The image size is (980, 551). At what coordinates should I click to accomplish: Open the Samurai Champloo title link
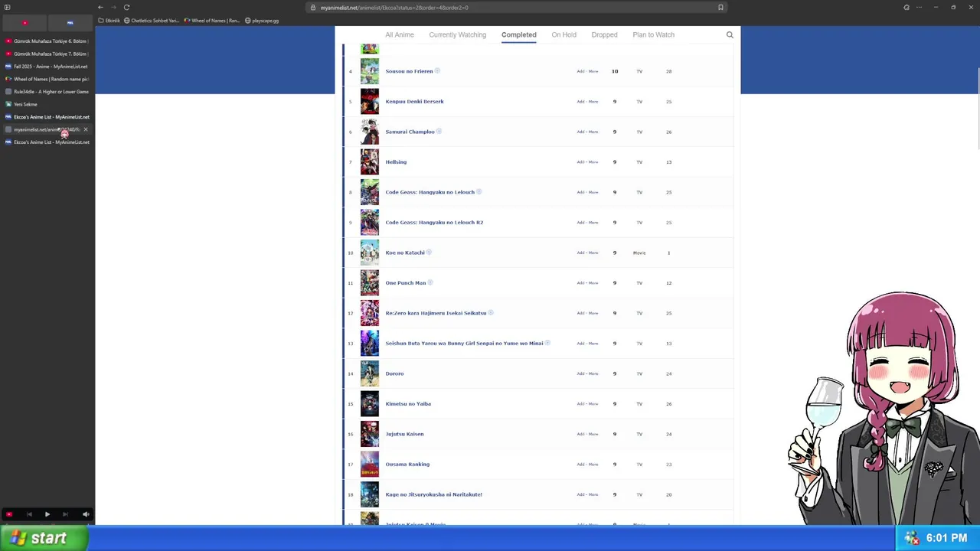pos(410,132)
